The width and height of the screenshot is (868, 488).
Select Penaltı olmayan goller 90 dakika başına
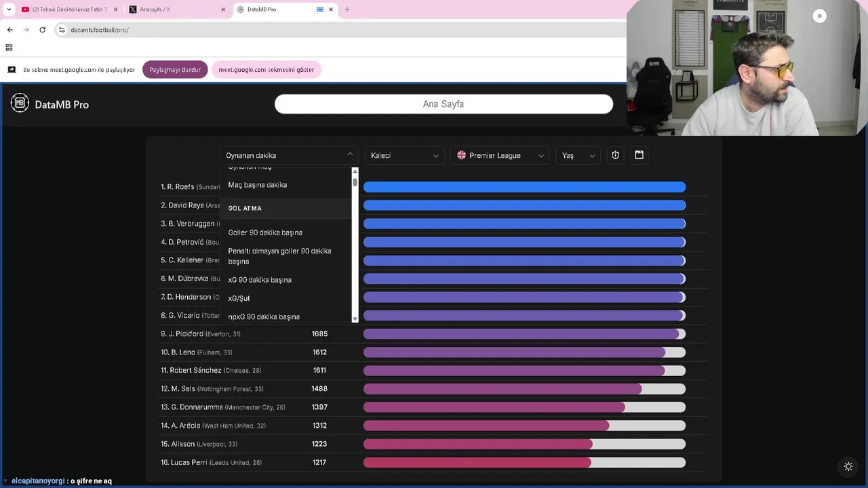click(285, 256)
